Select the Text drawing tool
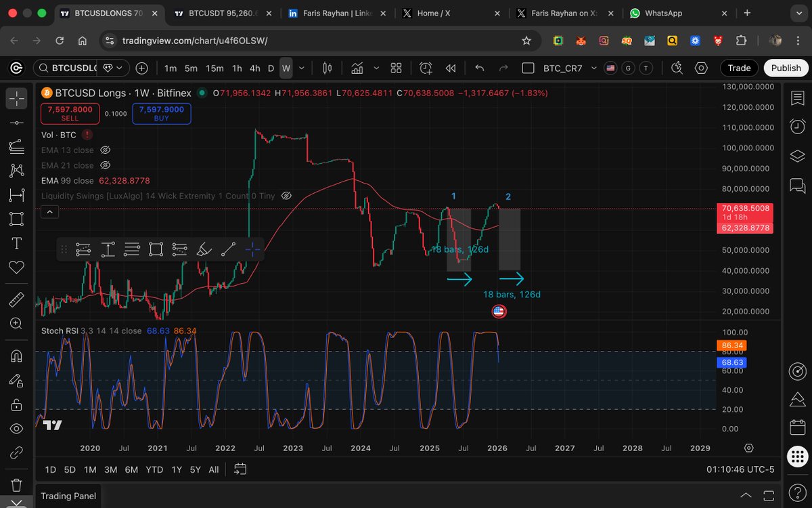812x508 pixels. [x=16, y=243]
